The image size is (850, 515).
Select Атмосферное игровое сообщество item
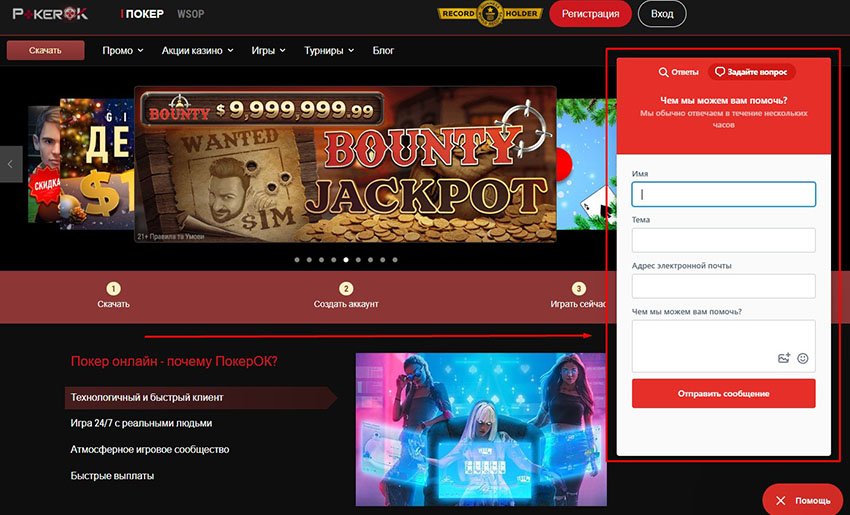150,449
